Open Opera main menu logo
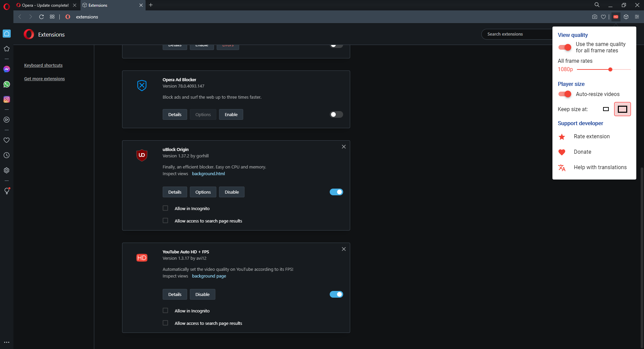The width and height of the screenshot is (644, 349). 6,6
